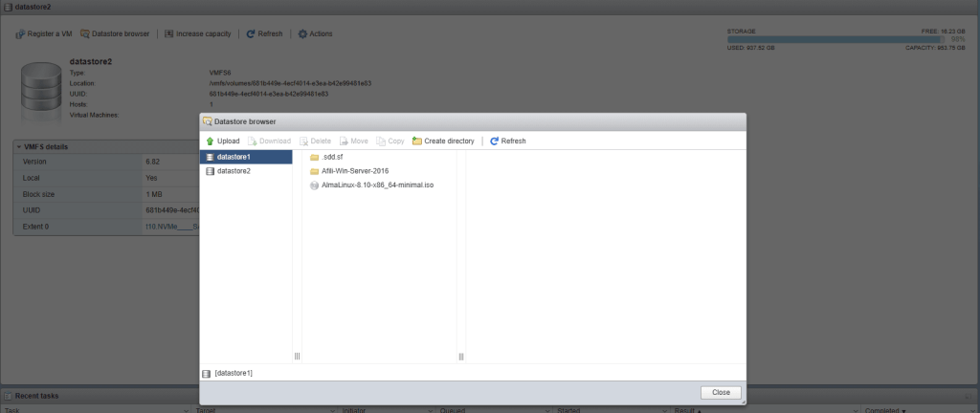The height and width of the screenshot is (413, 980).
Task: Click the first column resize handle
Action: 297,357
